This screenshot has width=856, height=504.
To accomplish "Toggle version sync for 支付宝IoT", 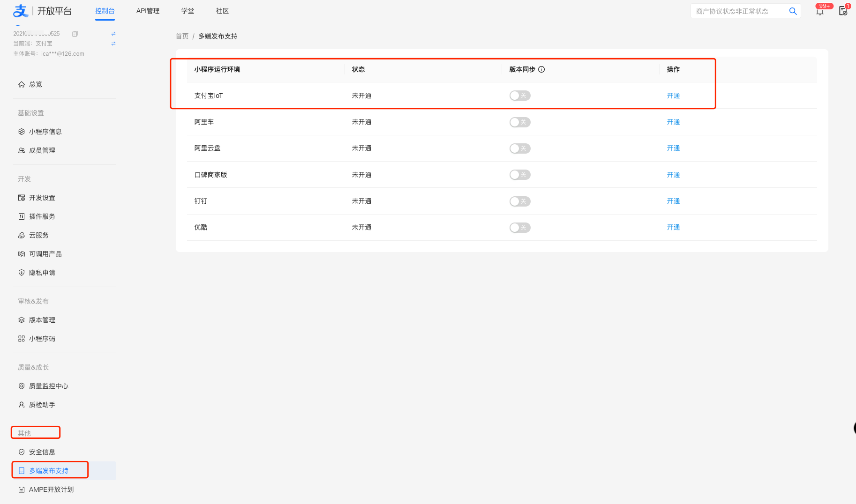I will (x=520, y=96).
